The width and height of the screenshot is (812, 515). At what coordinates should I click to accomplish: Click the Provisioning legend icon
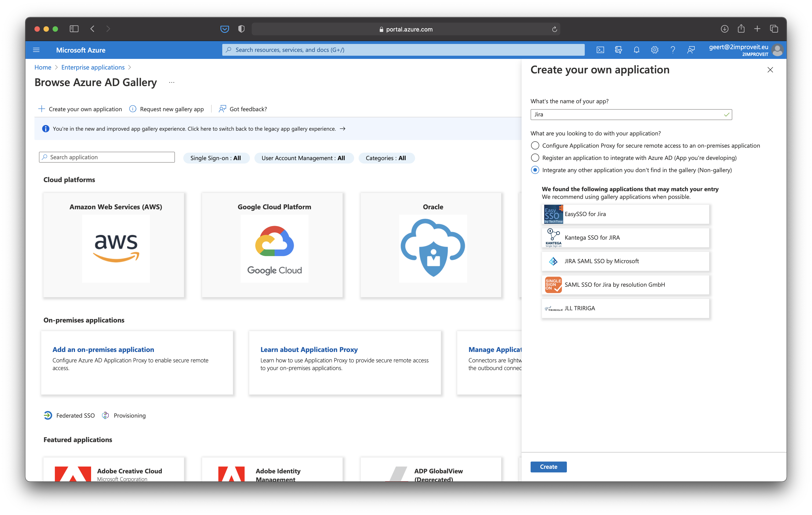(x=106, y=415)
